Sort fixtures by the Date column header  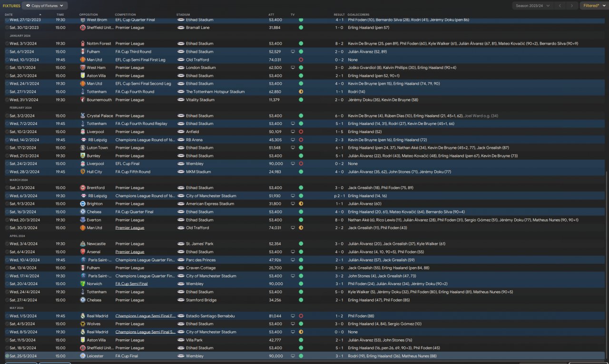click(x=9, y=15)
